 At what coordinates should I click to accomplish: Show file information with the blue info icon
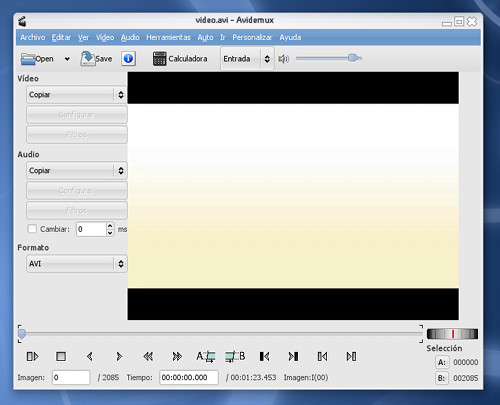(128, 59)
